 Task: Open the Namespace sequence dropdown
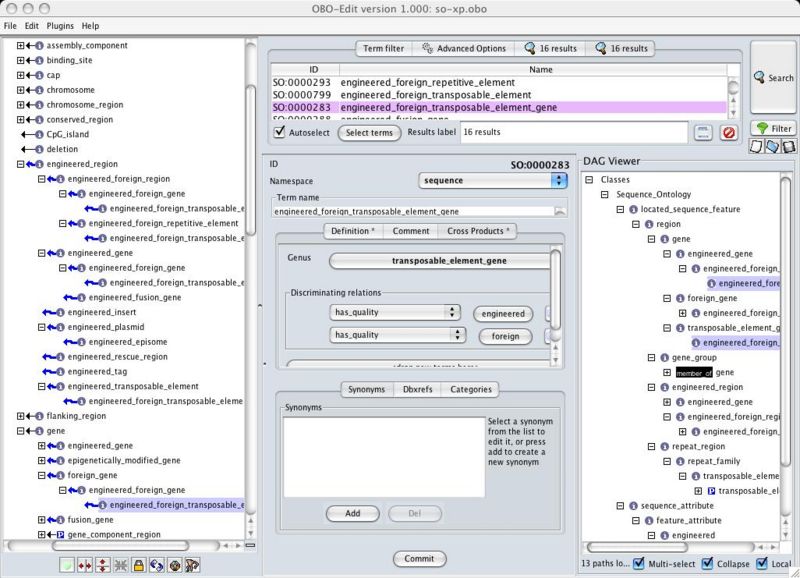[492, 181]
